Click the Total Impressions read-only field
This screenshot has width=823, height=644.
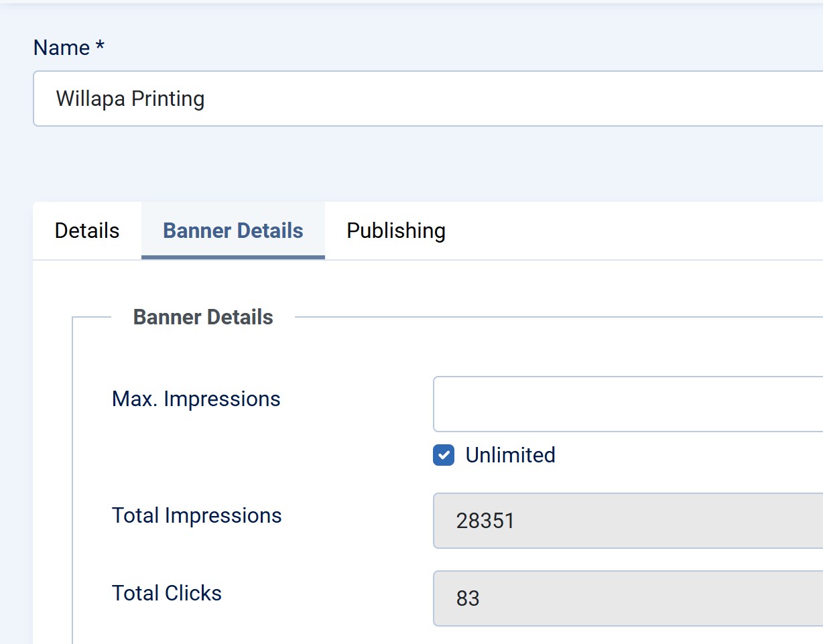coord(627,521)
